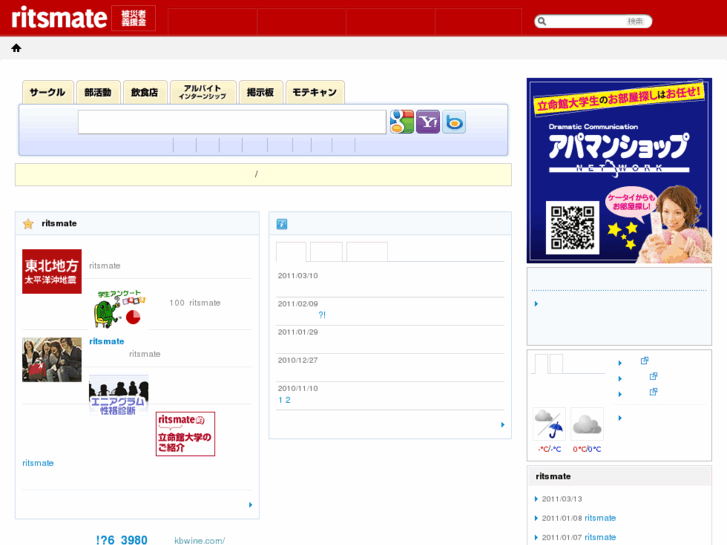Screen dimensions: 727x545
Task: Open the エニアグラム性格診断 image
Action: point(119,396)
